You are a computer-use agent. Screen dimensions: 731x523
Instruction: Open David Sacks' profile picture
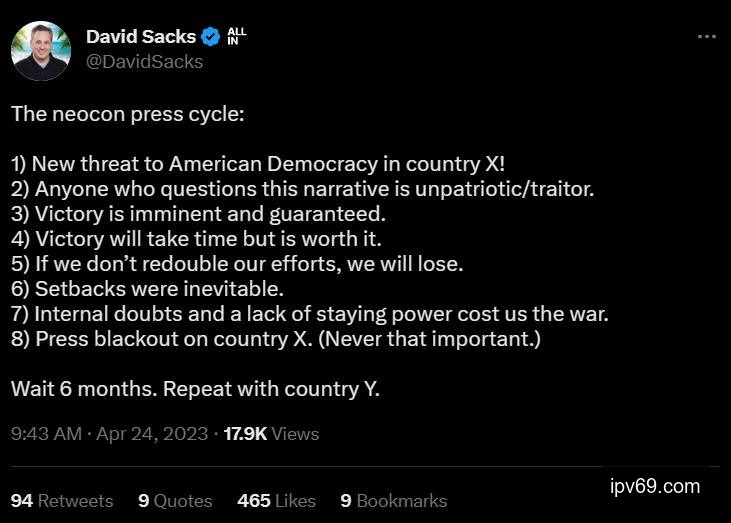point(41,50)
